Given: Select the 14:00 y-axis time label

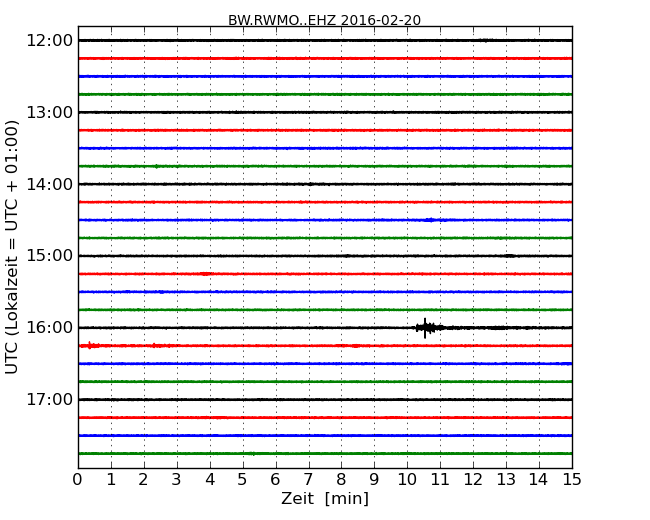Looking at the screenshot, I should pos(49,184).
